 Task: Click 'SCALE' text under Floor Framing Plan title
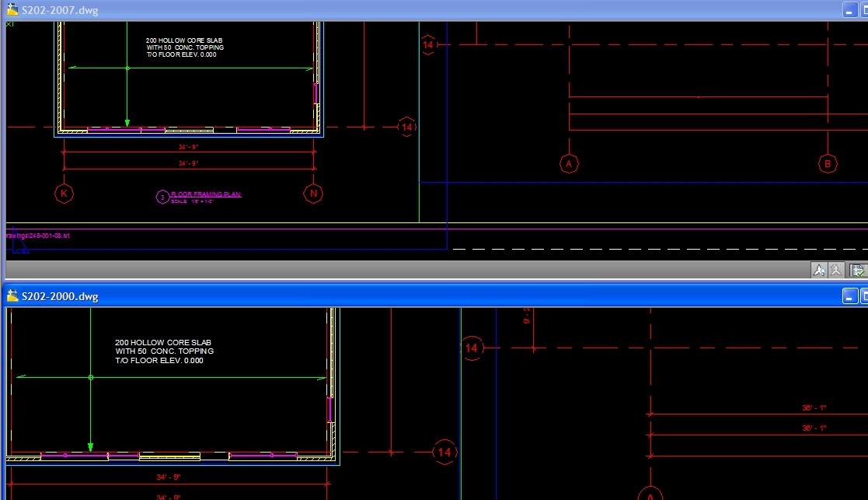click(x=179, y=201)
